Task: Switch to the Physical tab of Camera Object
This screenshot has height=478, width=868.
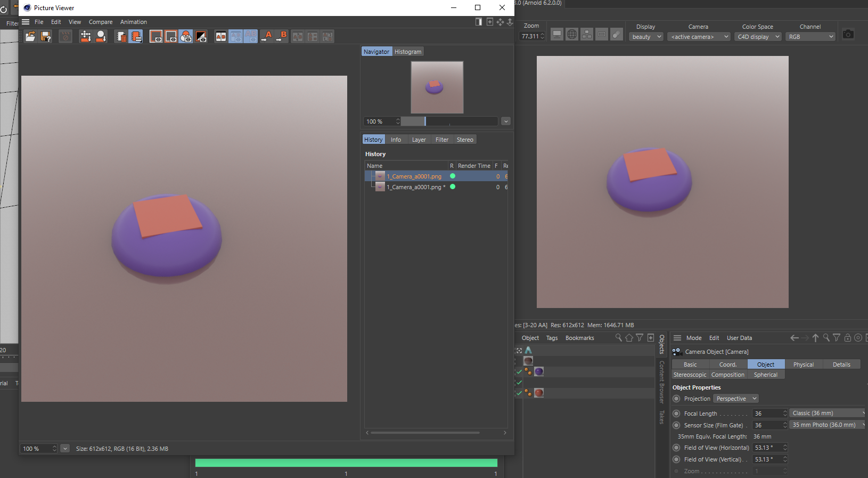Action: (804, 364)
